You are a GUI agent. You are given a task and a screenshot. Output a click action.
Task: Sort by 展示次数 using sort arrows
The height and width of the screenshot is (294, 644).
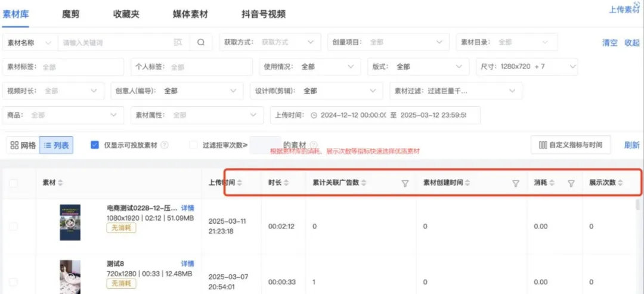(x=621, y=183)
